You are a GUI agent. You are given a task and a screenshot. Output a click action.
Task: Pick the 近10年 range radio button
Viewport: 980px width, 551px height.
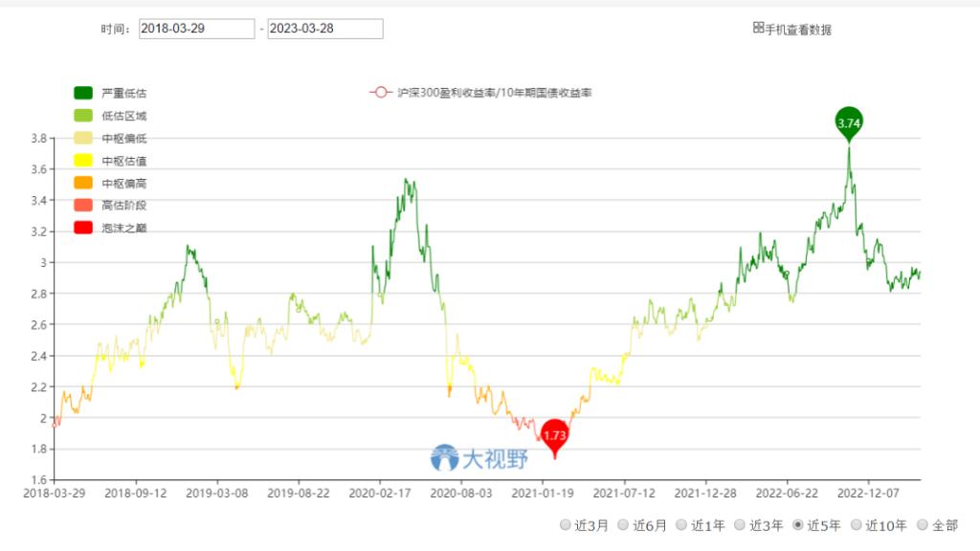click(857, 525)
